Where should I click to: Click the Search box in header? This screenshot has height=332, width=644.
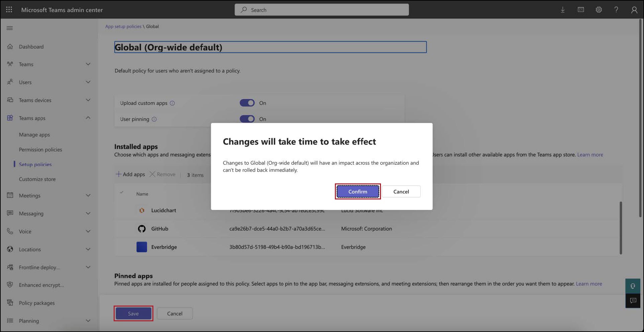click(321, 10)
